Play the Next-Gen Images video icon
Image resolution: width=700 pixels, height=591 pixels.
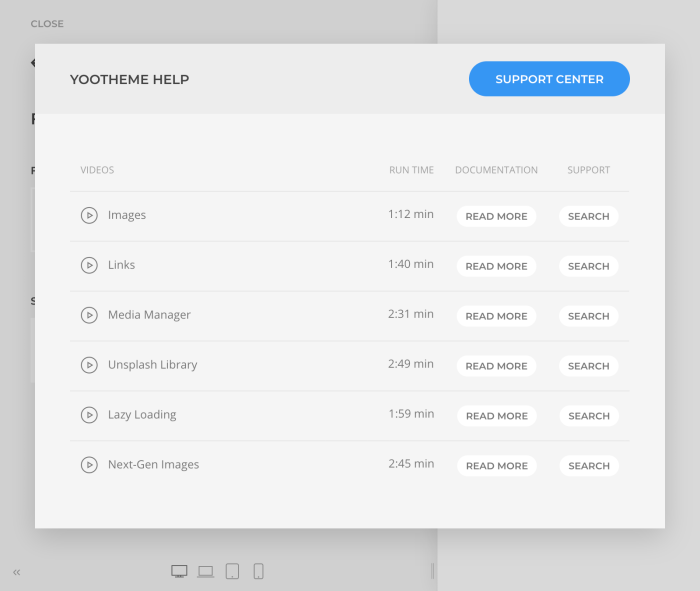click(89, 465)
